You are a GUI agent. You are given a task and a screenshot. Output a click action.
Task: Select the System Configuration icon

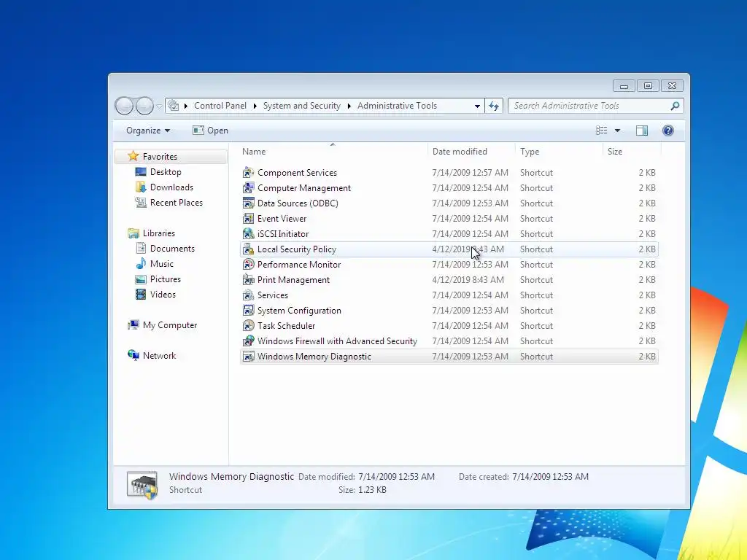pyautogui.click(x=248, y=311)
